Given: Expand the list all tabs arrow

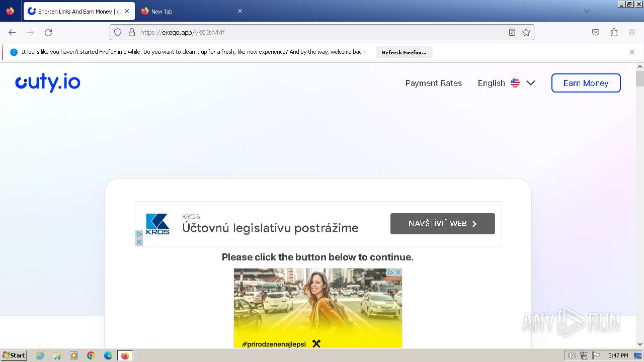Looking at the screenshot, I should (587, 11).
